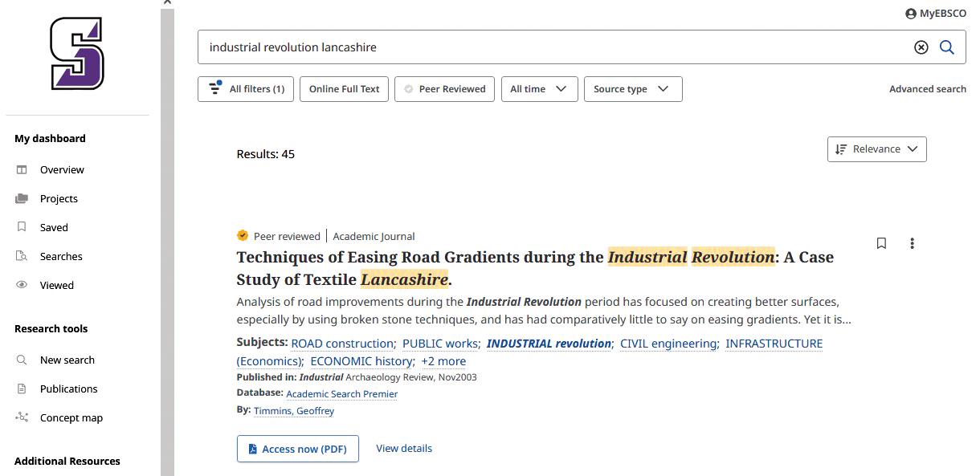980x476 pixels.
Task: Expand the All time date dropdown
Action: (538, 89)
